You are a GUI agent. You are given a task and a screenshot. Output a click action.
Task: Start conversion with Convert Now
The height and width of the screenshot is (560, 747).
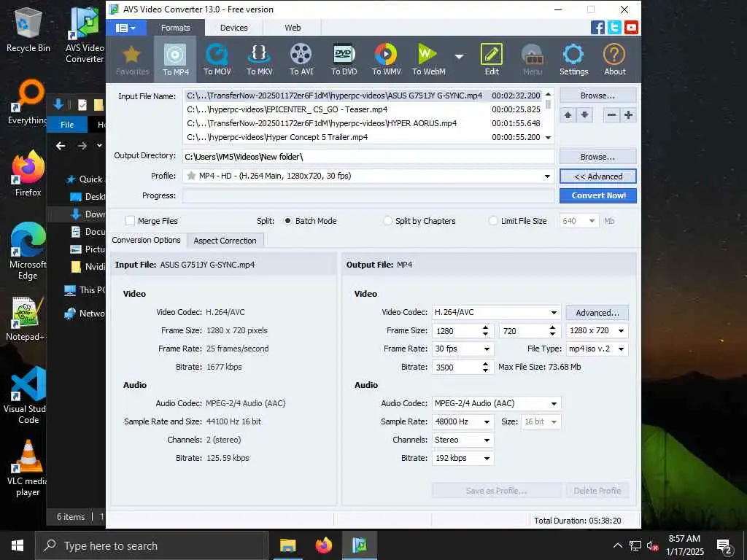coord(598,195)
